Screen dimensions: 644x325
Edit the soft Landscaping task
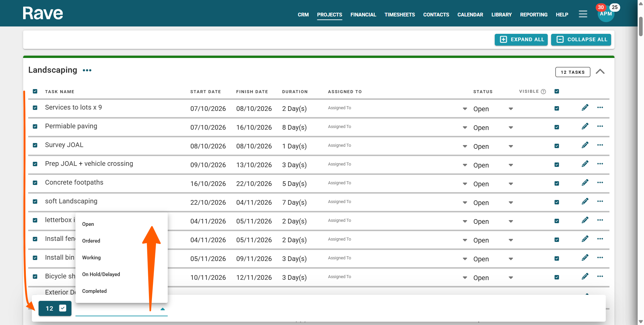[585, 201]
